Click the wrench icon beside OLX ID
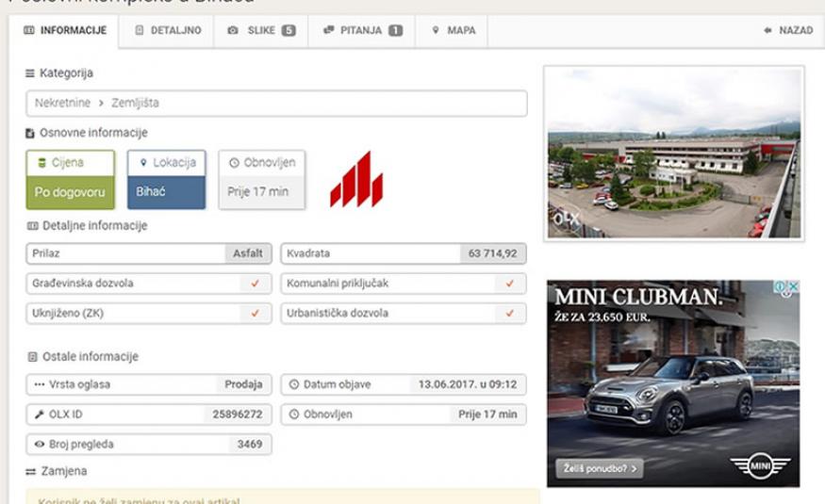 39,415
